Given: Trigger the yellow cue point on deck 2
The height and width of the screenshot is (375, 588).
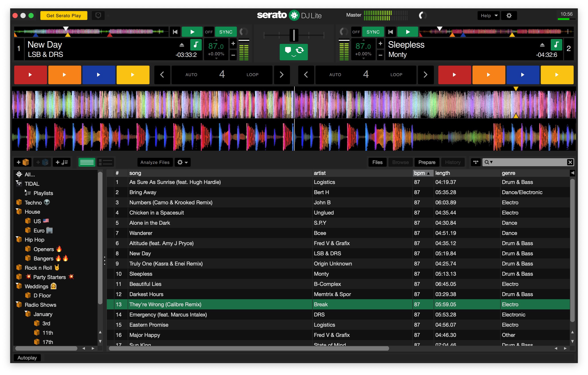Looking at the screenshot, I should click(x=557, y=75).
